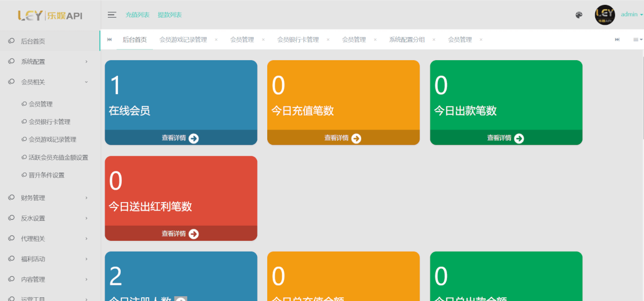Switch to the 系统配置分组 tab

point(407,40)
